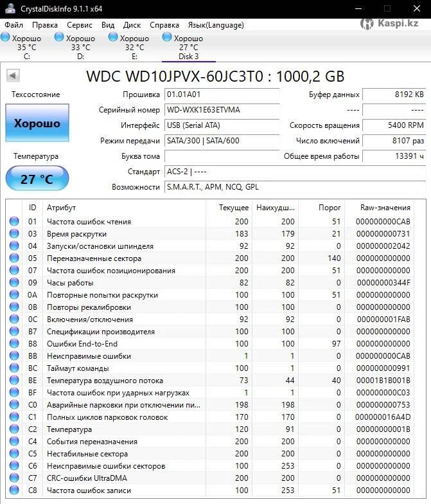Click the CrystalDiskInfo title bar app icon
The width and height of the screenshot is (431, 504).
[x=10, y=8]
